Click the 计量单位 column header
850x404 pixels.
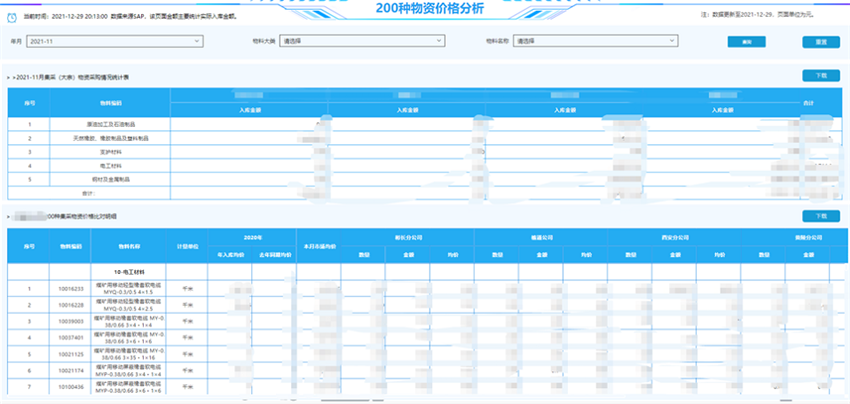(188, 246)
